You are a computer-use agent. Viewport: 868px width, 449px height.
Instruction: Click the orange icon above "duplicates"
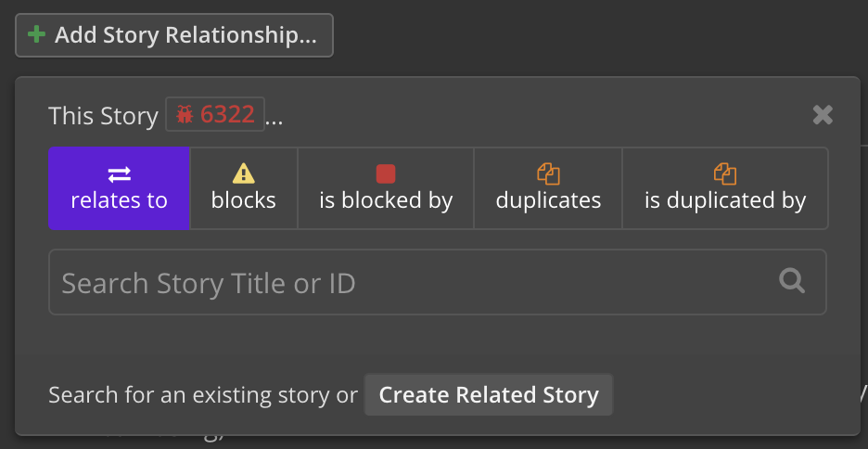(548, 173)
